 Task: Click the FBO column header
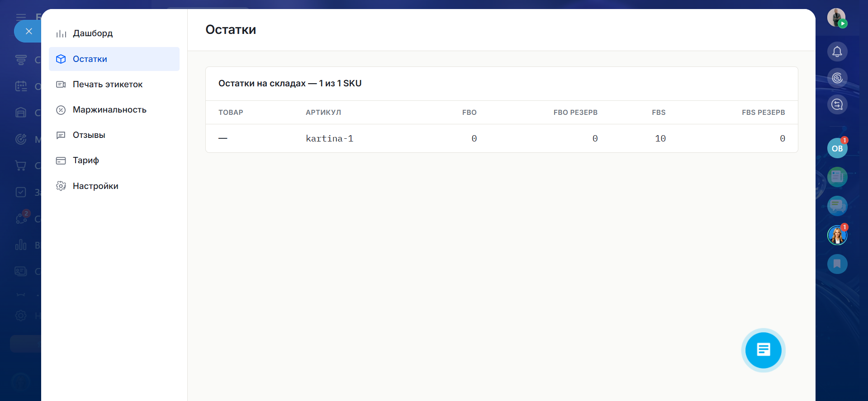click(470, 113)
